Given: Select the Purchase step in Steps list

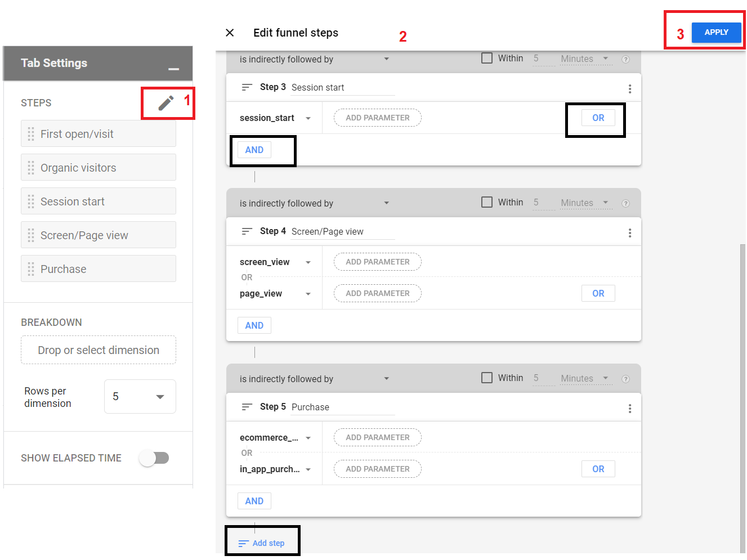Looking at the screenshot, I should pyautogui.click(x=99, y=269).
